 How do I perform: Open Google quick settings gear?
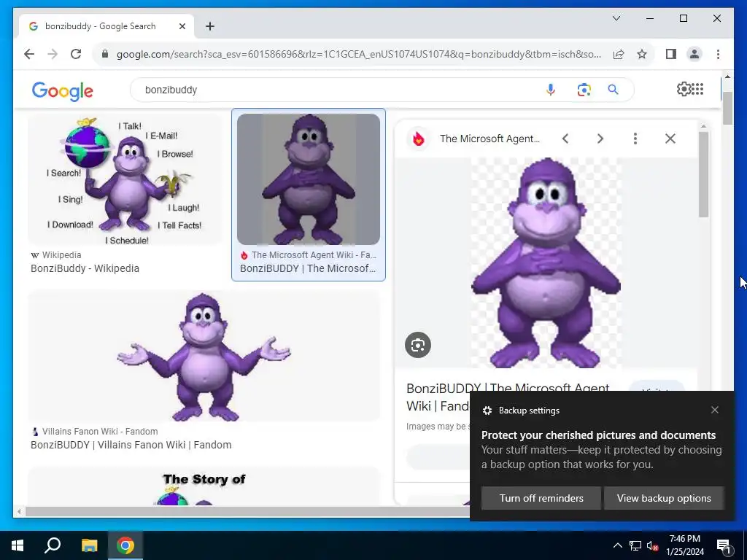684,89
